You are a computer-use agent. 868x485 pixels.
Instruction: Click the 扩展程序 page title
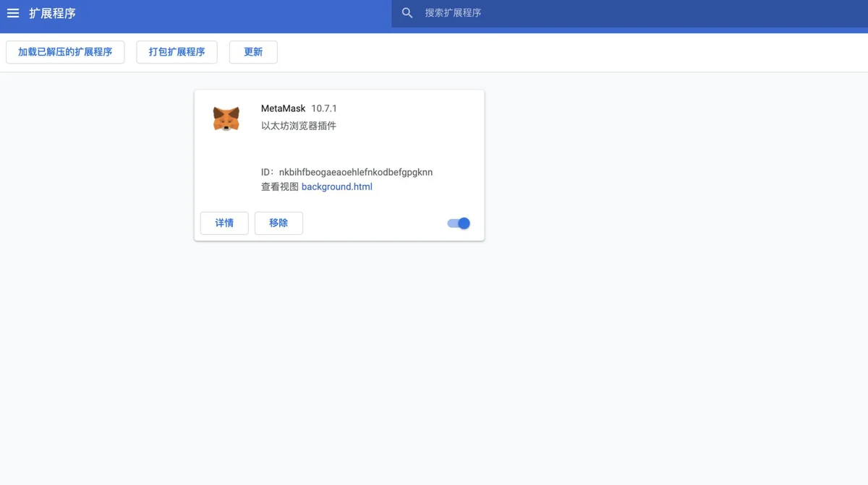pyautogui.click(x=52, y=13)
